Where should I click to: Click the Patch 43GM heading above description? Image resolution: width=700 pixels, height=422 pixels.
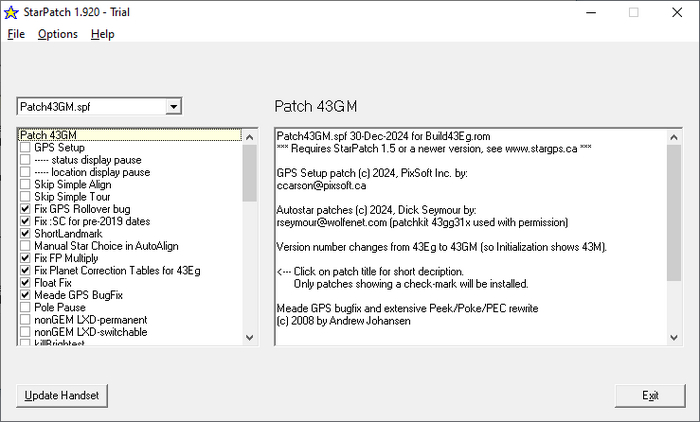[316, 106]
